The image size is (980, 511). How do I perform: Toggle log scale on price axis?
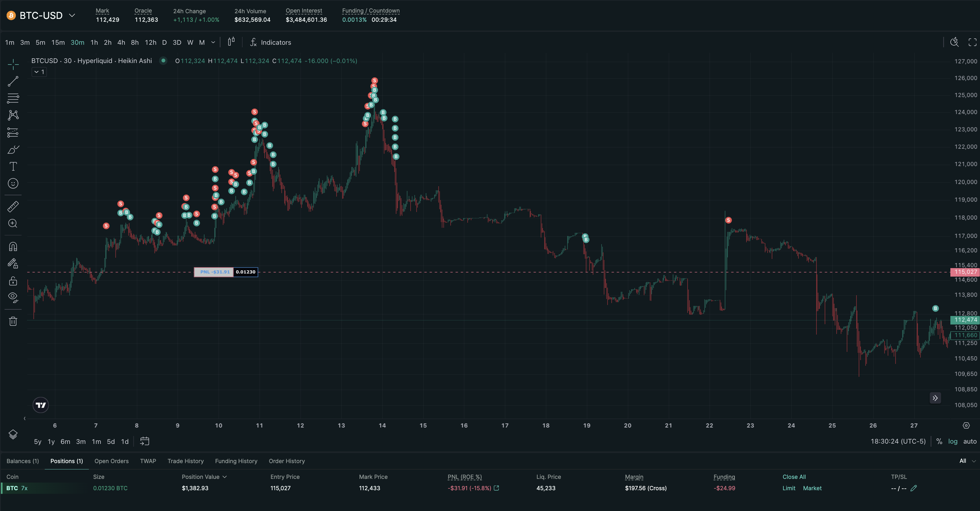point(953,441)
